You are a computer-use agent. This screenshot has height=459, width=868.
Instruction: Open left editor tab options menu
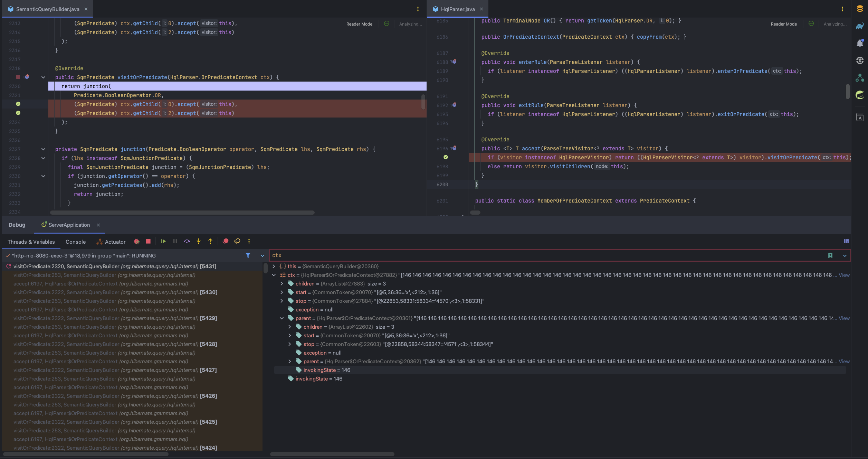point(418,9)
